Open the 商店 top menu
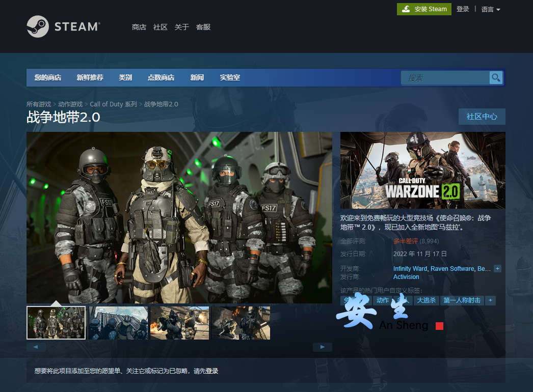 139,27
